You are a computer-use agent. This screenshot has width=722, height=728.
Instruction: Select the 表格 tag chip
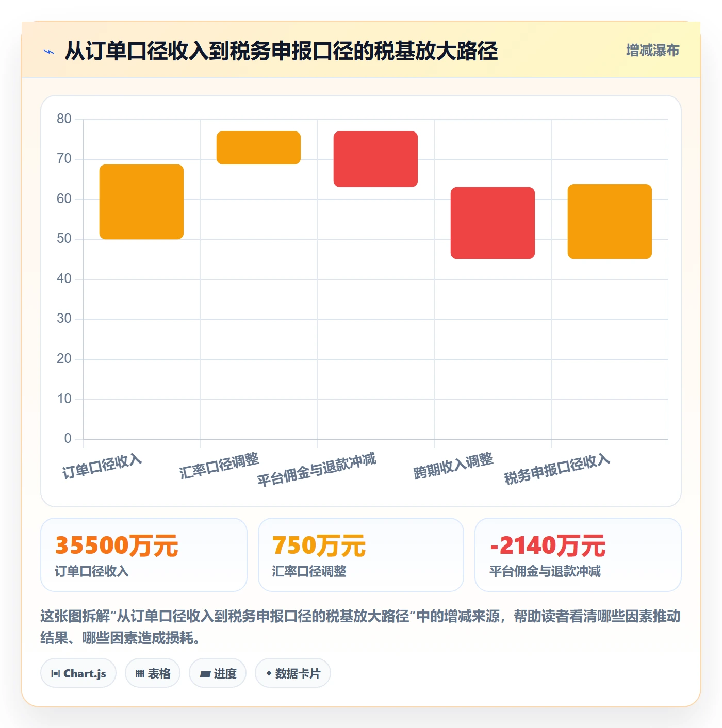pos(153,673)
